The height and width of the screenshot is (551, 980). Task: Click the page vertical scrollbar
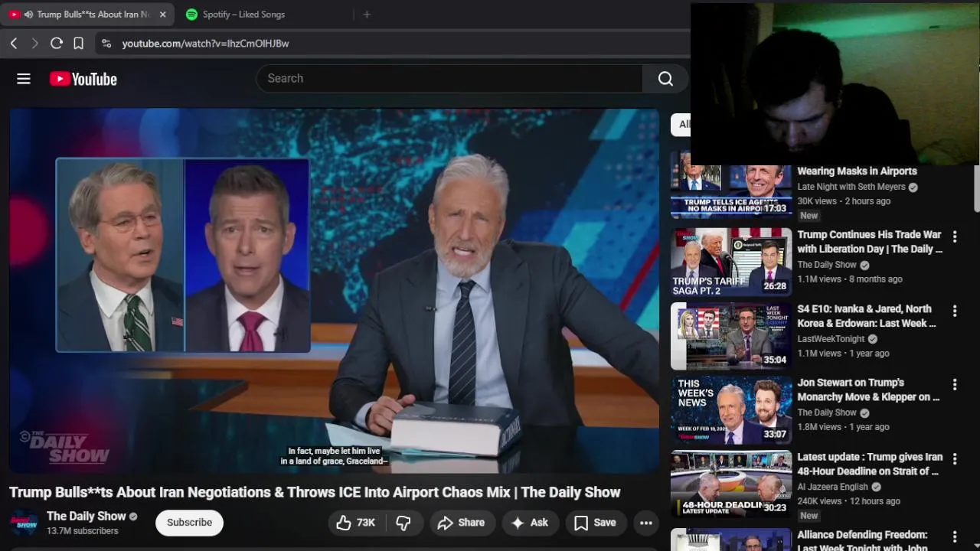point(976,187)
